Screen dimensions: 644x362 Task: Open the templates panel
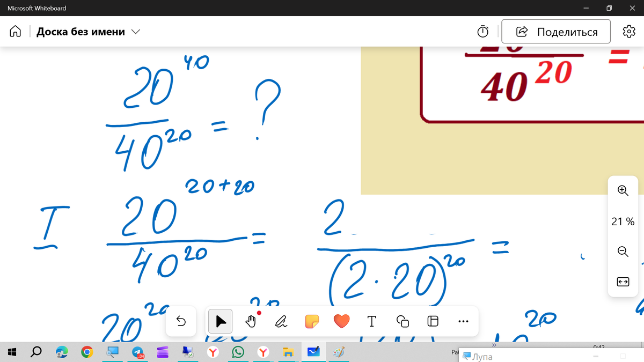[433, 321]
